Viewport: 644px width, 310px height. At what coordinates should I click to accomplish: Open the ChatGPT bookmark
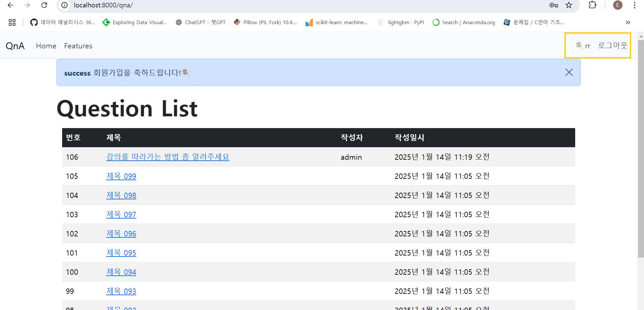click(200, 22)
